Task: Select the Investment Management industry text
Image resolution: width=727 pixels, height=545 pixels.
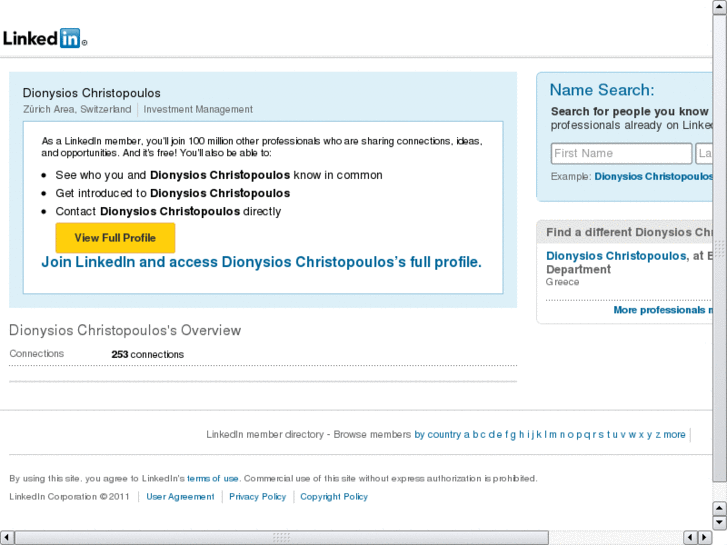Action: (198, 109)
